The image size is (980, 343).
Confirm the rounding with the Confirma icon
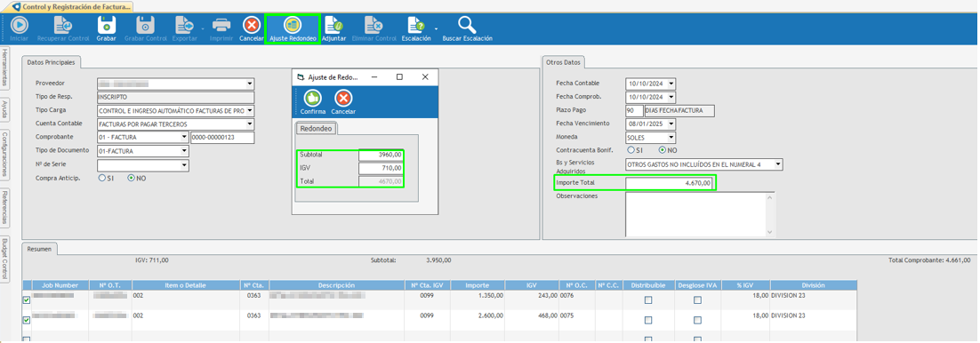coord(312,98)
